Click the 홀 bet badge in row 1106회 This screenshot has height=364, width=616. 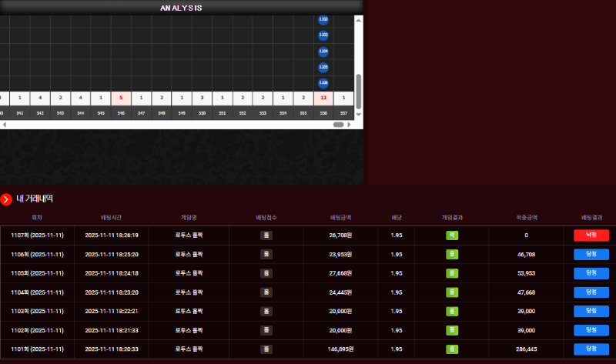(x=266, y=254)
